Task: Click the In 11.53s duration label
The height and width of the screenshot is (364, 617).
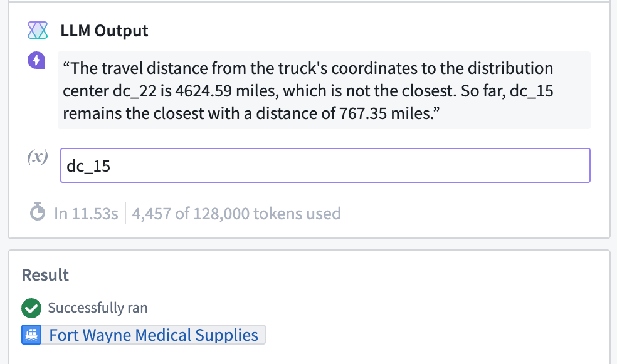Action: click(86, 214)
